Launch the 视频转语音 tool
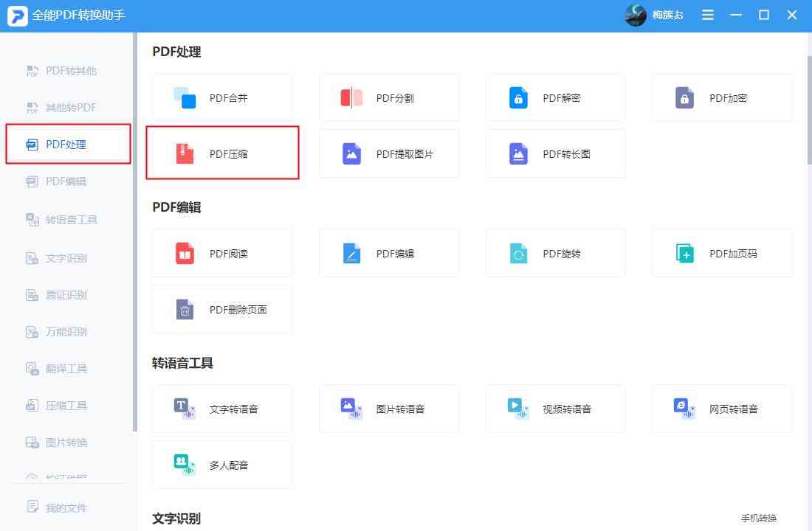This screenshot has height=531, width=812. click(555, 409)
